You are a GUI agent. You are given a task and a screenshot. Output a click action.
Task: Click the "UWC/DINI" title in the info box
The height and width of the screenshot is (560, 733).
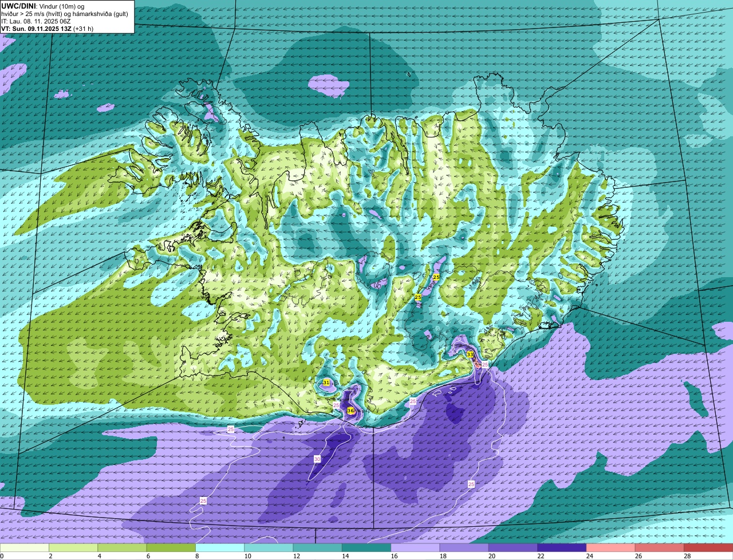point(18,6)
